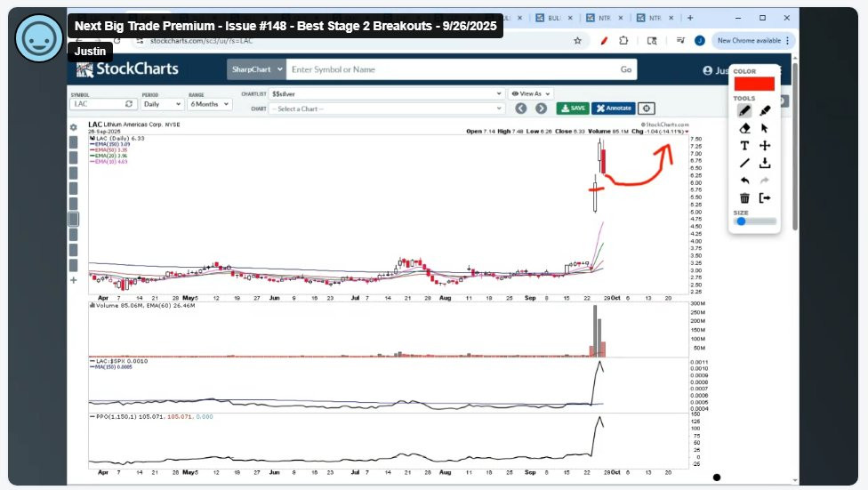Click the plus icon below sidebar squares
This screenshot has height=490, width=868.
[x=73, y=280]
